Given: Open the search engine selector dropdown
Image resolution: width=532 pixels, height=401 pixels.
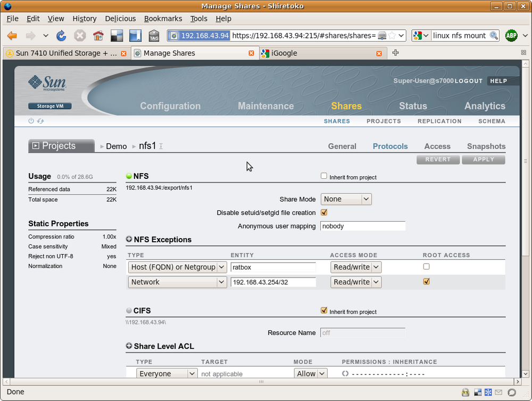Looking at the screenshot, I should (421, 35).
